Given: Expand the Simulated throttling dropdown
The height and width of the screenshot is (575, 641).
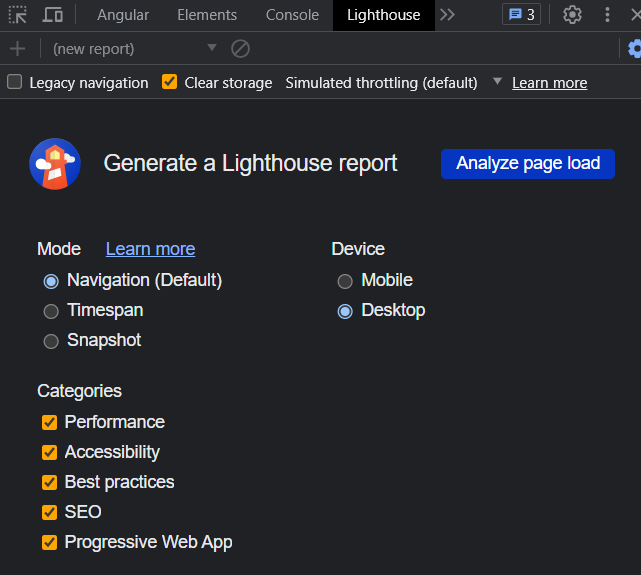Looking at the screenshot, I should [497, 82].
